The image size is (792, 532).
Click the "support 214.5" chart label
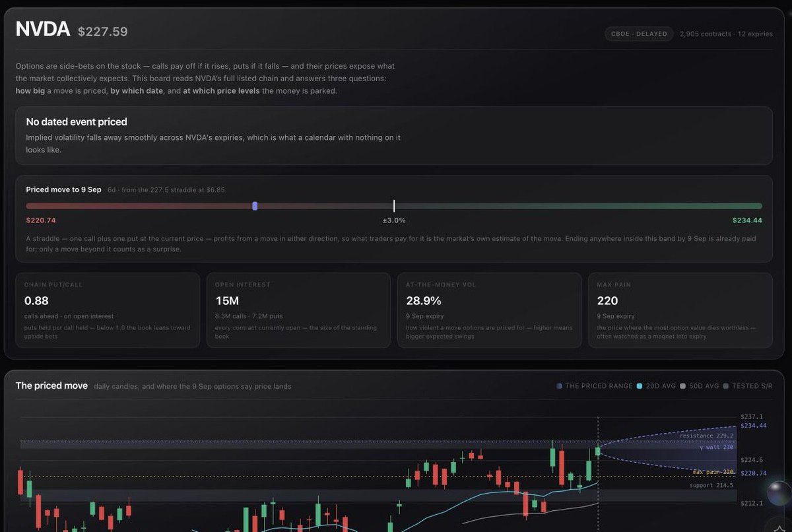[711, 485]
